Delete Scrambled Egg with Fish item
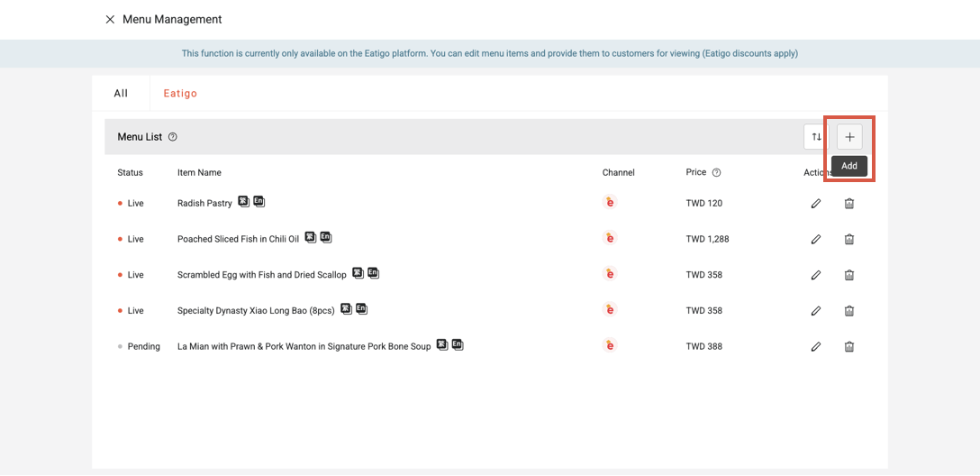This screenshot has height=476, width=980. click(x=848, y=275)
